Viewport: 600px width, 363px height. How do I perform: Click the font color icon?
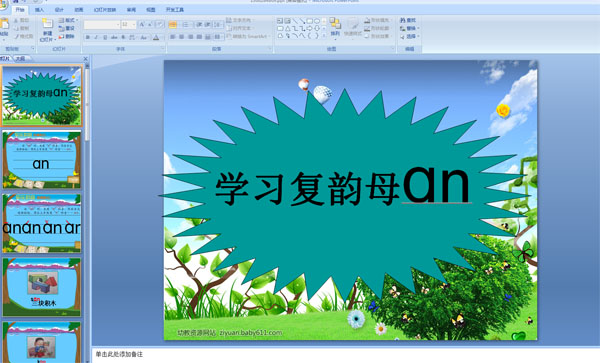pyautogui.click(x=156, y=37)
